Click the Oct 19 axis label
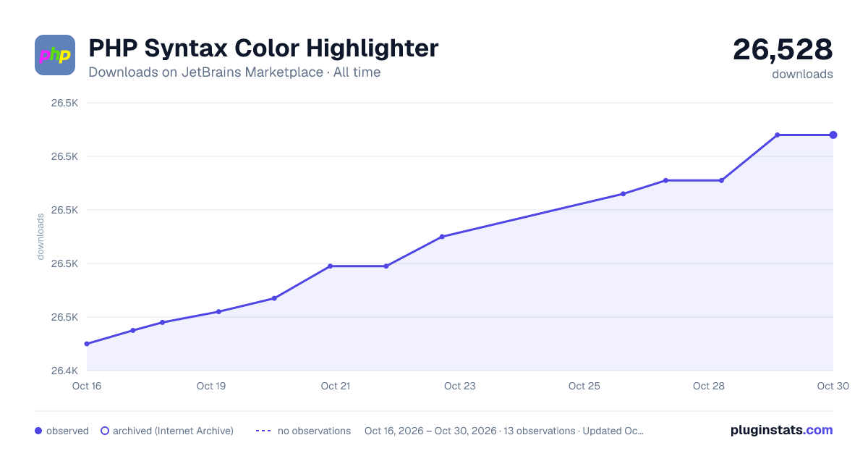 (x=211, y=386)
